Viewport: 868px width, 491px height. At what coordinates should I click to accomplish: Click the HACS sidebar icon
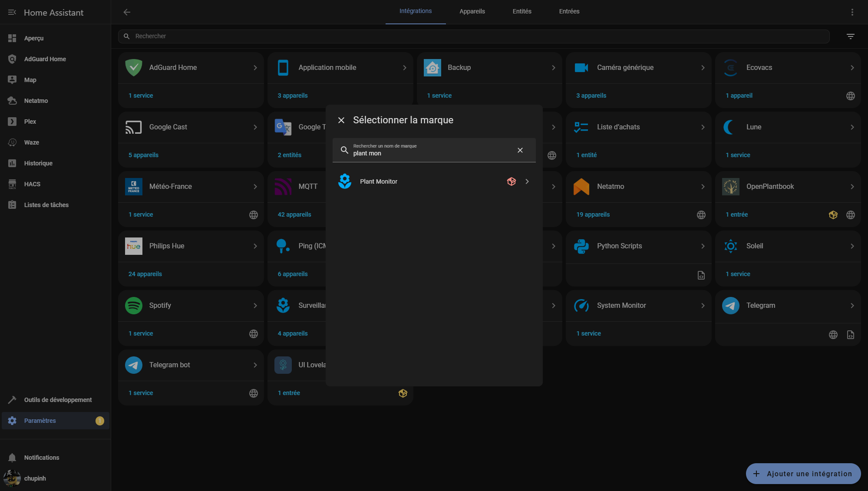point(12,184)
